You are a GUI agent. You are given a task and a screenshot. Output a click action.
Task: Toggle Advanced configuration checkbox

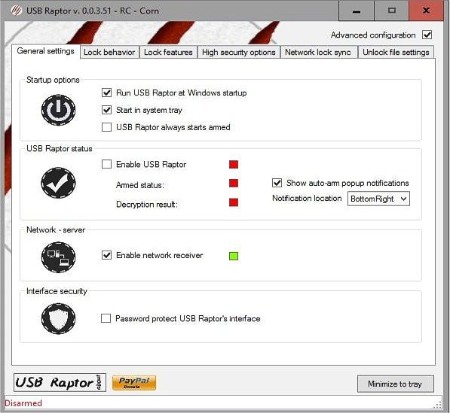(427, 35)
